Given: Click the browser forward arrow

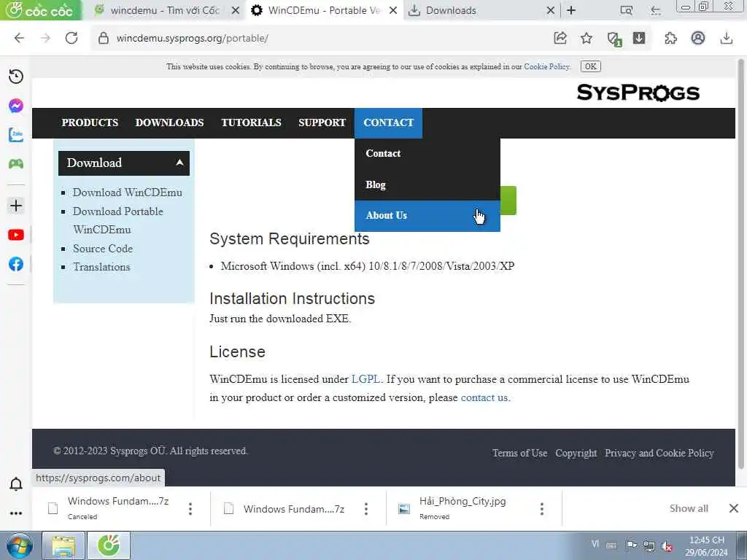Looking at the screenshot, I should tap(45, 38).
